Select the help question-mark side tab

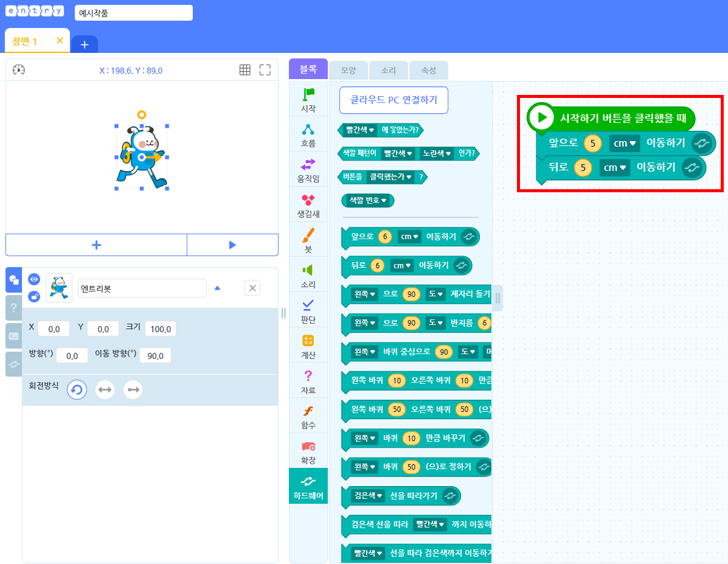click(x=14, y=307)
